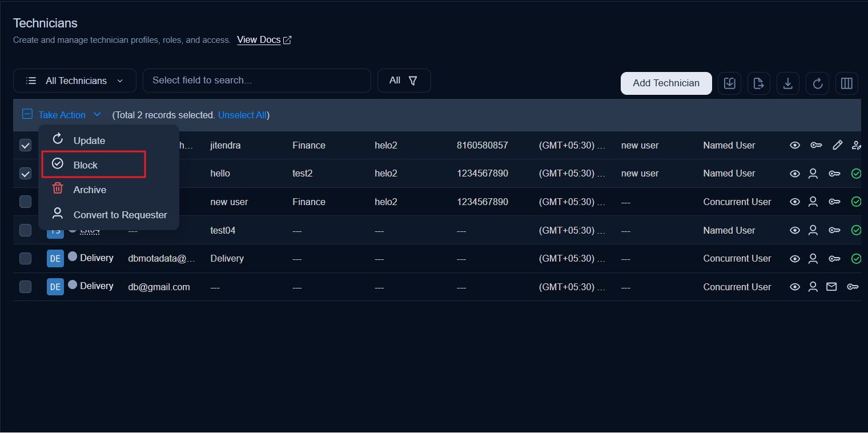Uncheck the jitendra row checkbox
868x433 pixels.
(x=26, y=146)
